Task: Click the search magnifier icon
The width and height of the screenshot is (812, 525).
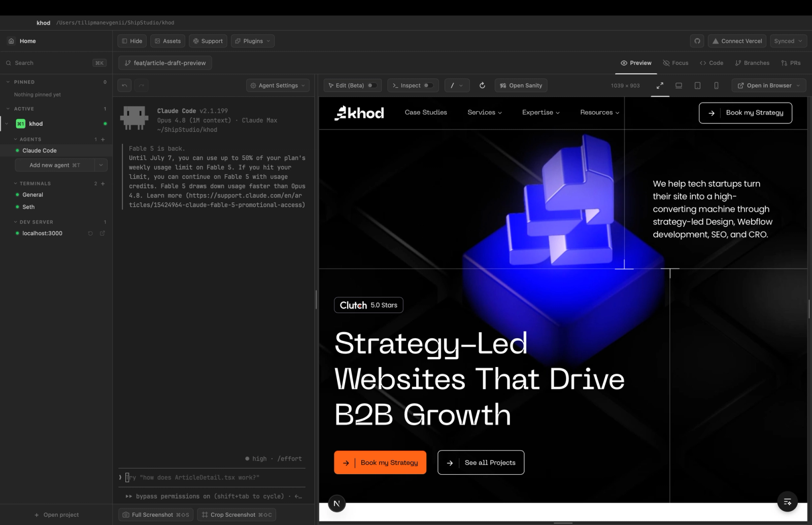Action: (9, 63)
